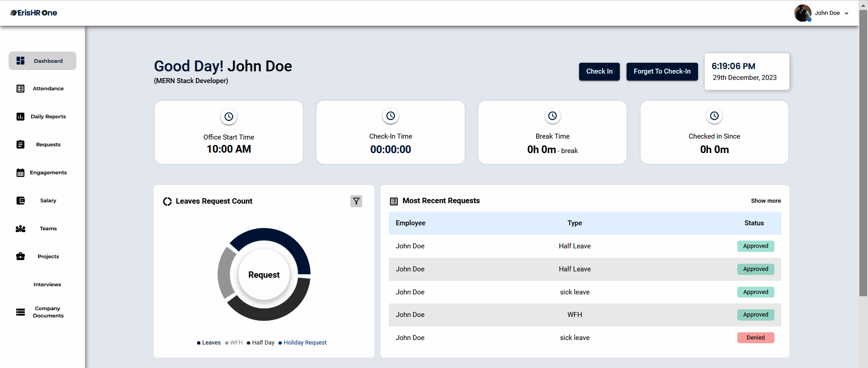Click the 00:00:00 check-in time value
Image resolution: width=868 pixels, height=368 pixels.
(391, 149)
